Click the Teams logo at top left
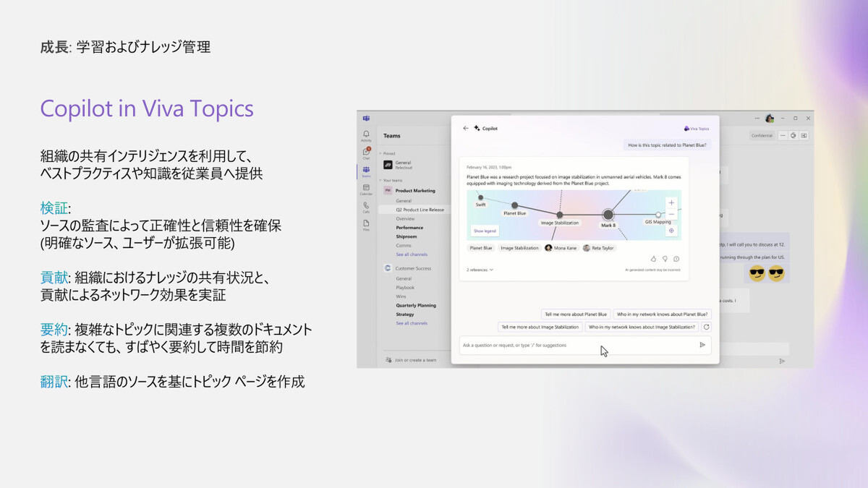 click(x=366, y=118)
